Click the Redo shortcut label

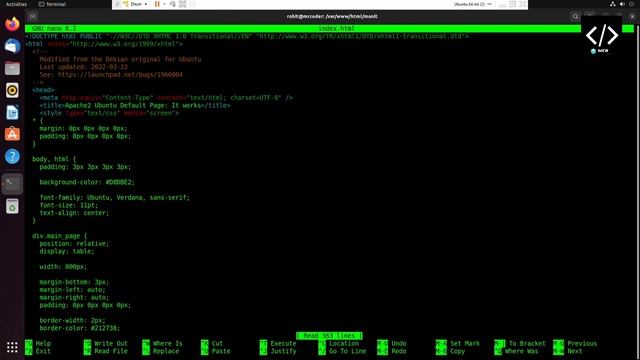coord(399,351)
